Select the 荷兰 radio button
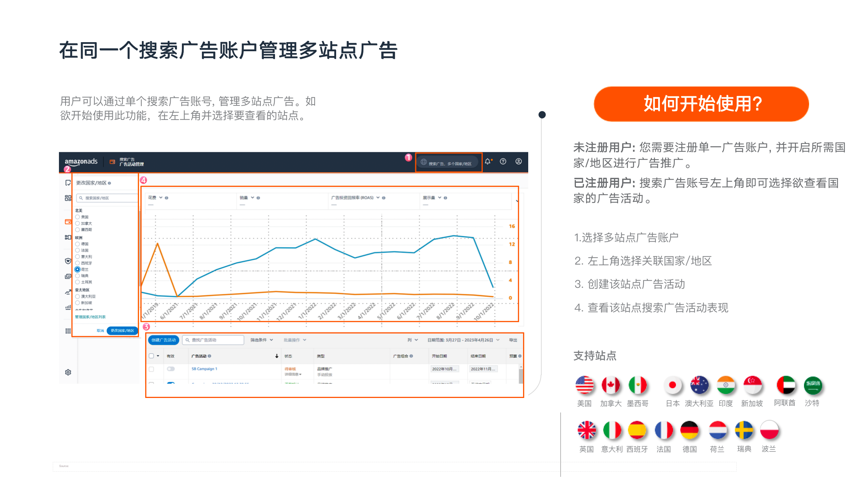The image size is (868, 487). [77, 269]
